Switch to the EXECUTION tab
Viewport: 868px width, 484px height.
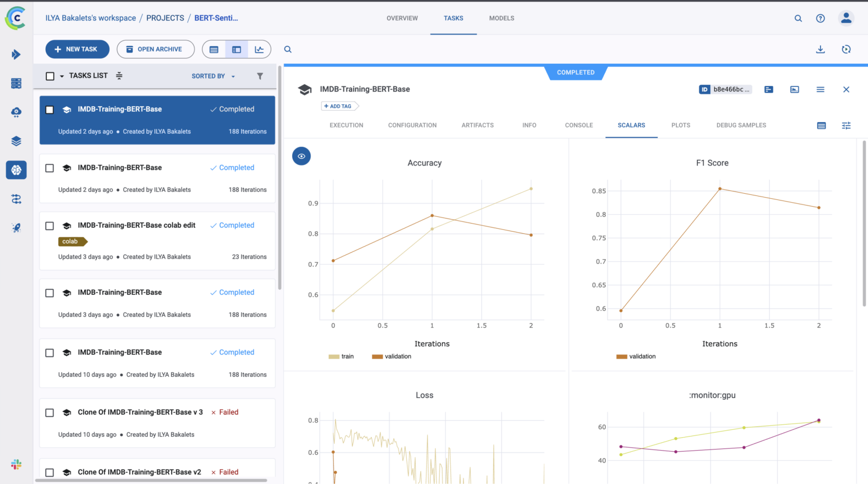click(346, 125)
